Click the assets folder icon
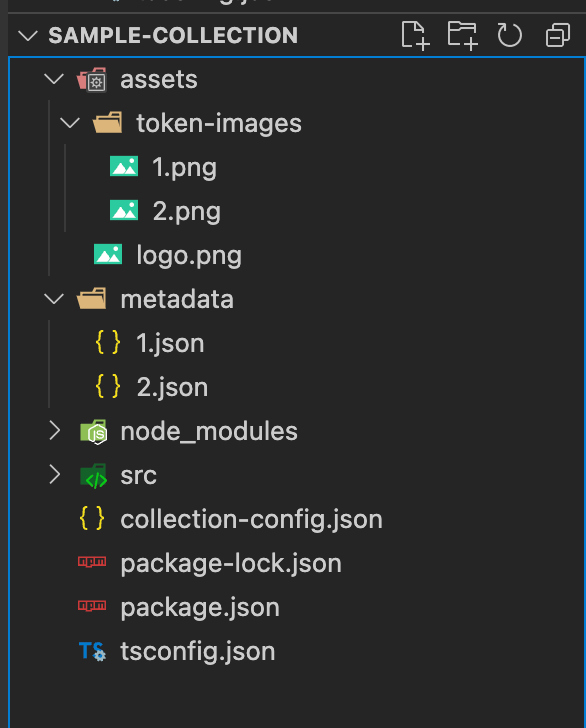The width and height of the screenshot is (586, 728). tap(92, 79)
